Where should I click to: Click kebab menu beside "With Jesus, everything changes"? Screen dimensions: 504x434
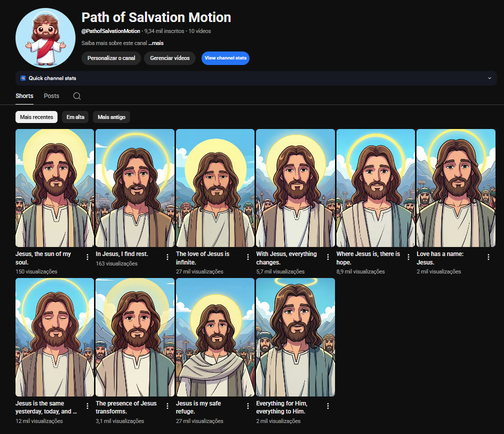click(328, 257)
